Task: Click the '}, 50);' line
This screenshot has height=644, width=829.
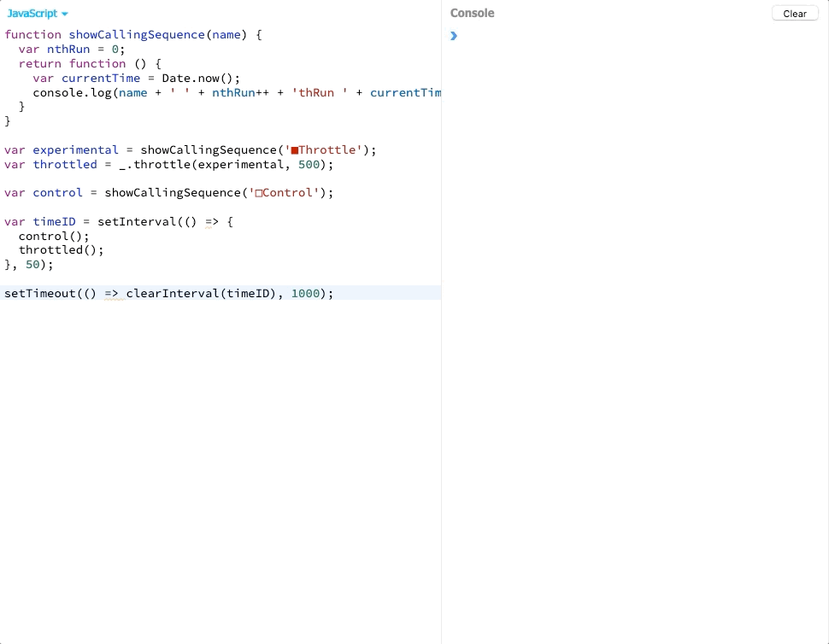Action: 28,265
